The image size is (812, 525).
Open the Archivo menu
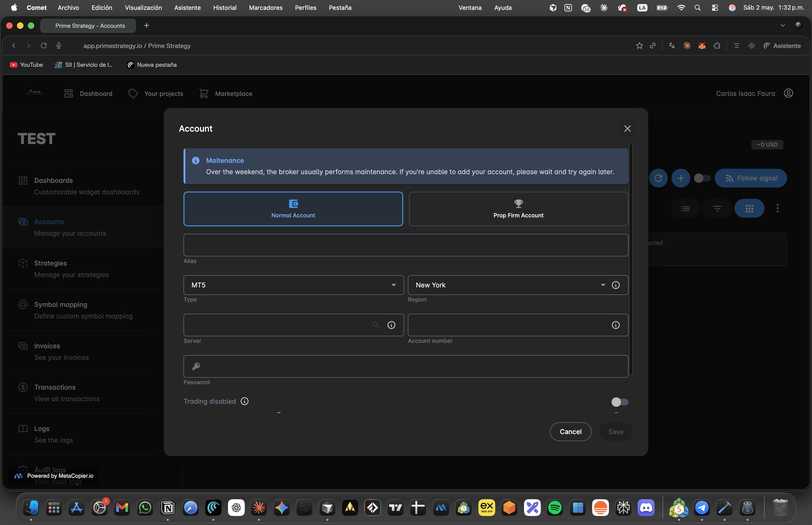pyautogui.click(x=69, y=8)
